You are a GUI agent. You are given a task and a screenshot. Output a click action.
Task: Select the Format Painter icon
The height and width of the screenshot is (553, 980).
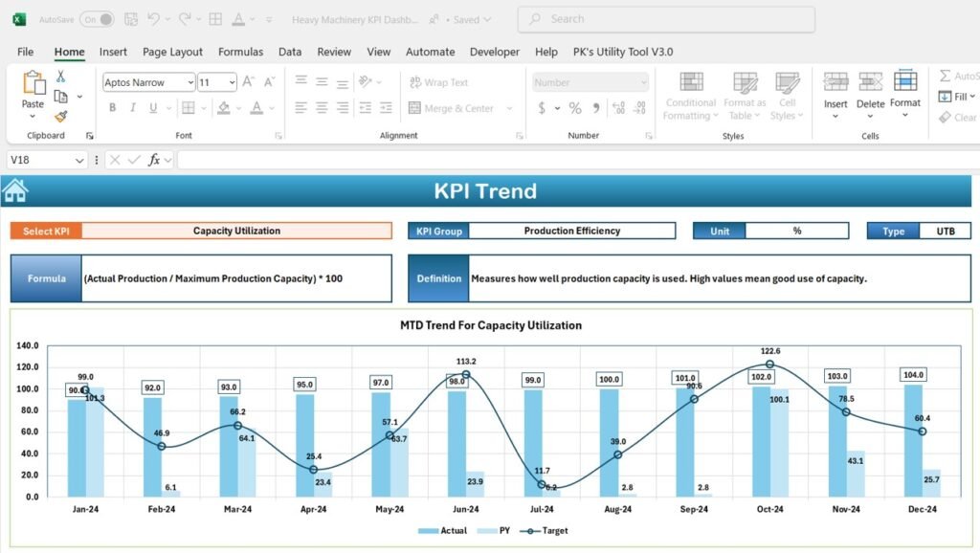click(x=60, y=116)
